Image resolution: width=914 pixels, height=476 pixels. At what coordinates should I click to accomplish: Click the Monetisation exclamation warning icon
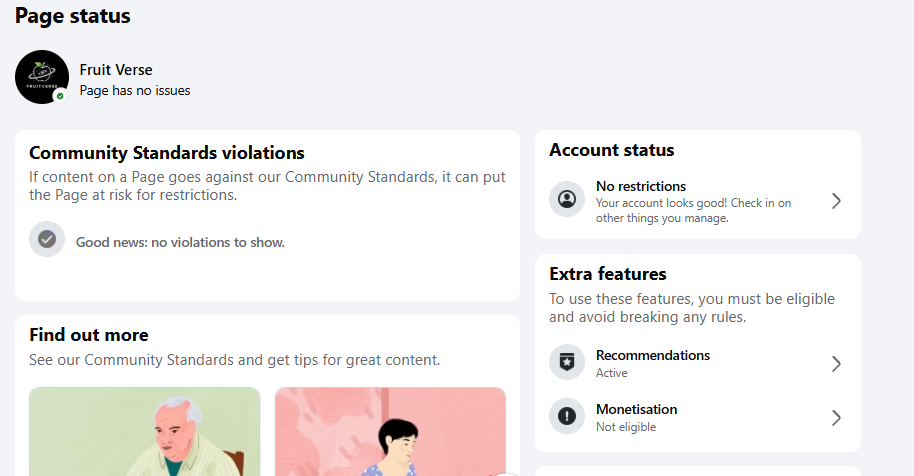567,416
